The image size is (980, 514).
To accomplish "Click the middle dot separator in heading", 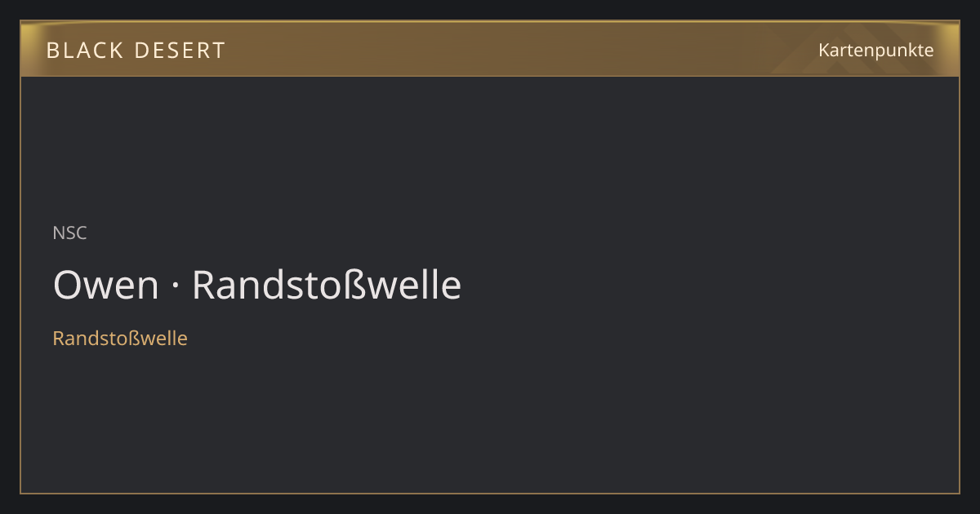I will point(176,287).
